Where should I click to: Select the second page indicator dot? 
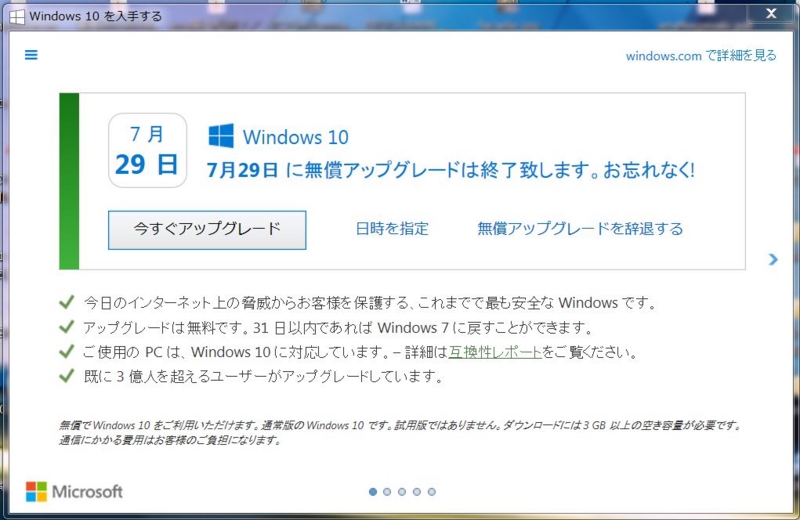[x=387, y=491]
